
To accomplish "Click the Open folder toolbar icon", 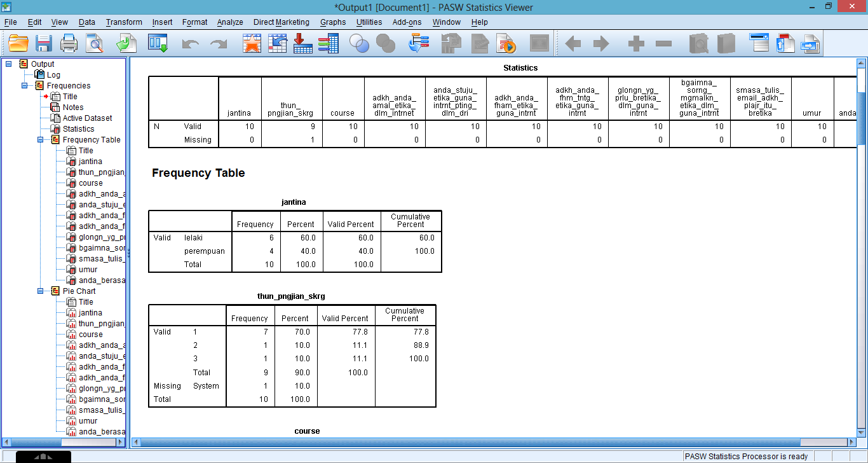I will 18,43.
